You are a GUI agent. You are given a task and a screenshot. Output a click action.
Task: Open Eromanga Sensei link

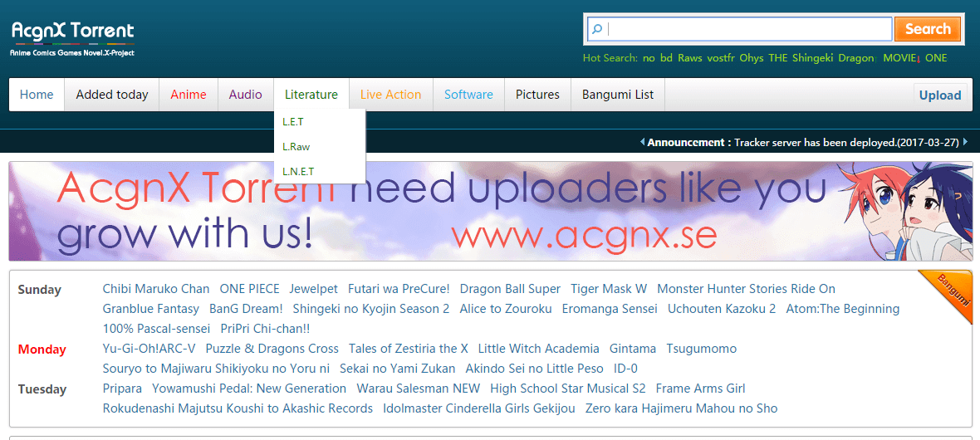[x=610, y=309]
